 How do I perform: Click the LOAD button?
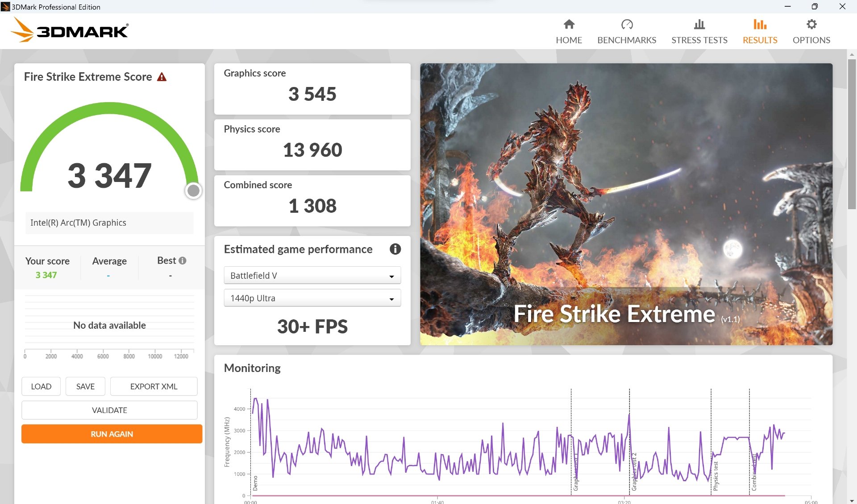41,386
